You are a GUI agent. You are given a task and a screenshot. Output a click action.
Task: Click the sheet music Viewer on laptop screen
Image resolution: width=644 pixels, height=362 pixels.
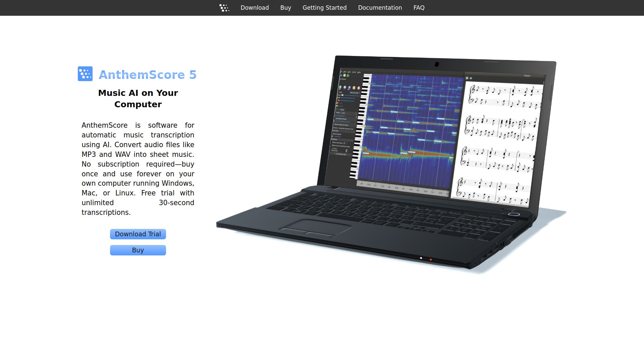click(498, 141)
